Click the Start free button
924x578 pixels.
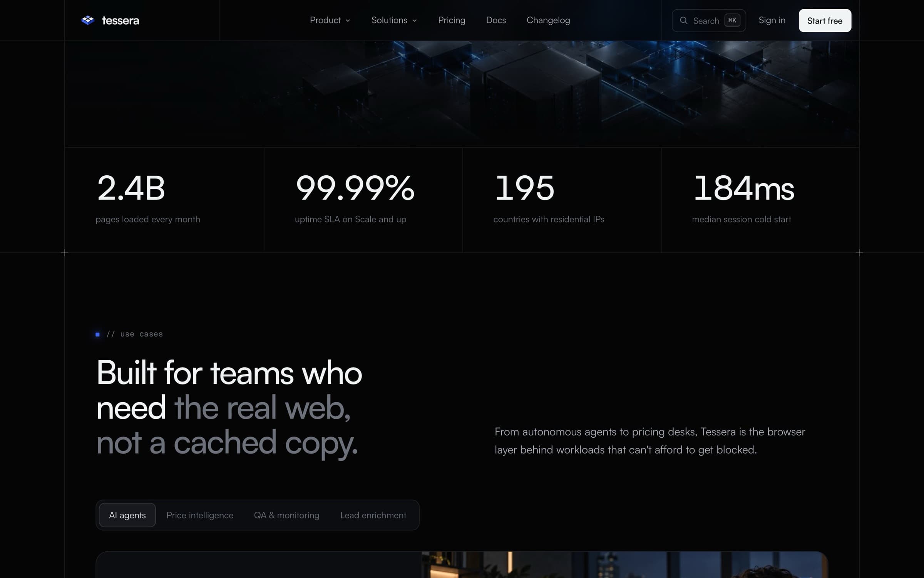[x=825, y=20]
